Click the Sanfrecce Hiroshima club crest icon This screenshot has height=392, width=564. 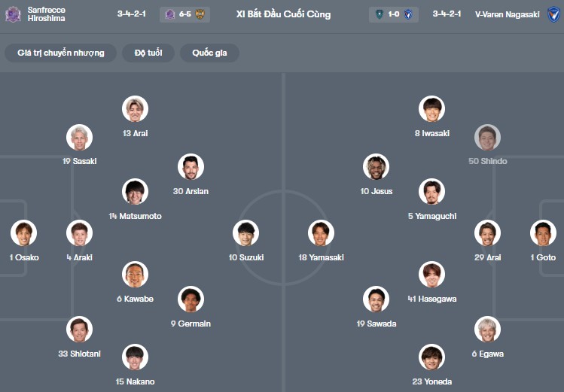tap(13, 14)
